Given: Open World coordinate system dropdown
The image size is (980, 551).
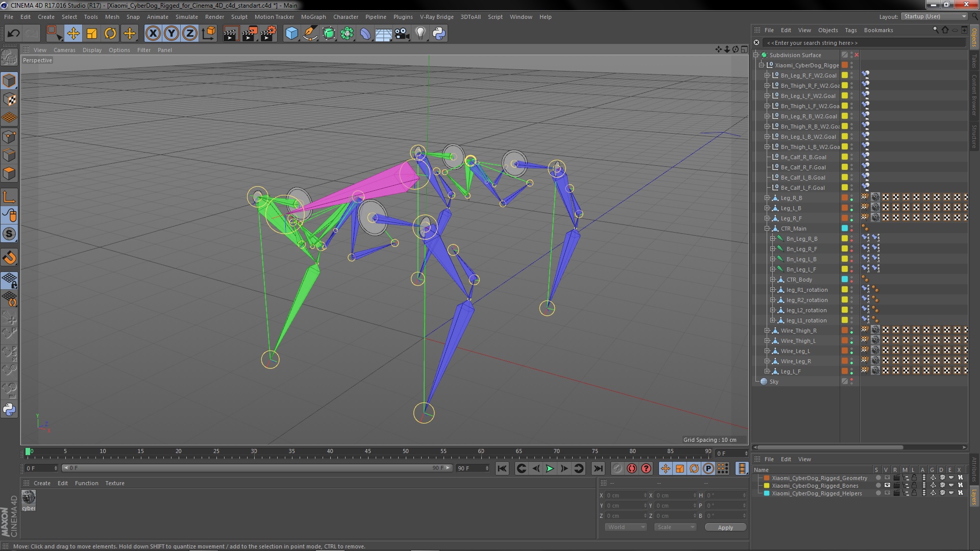Looking at the screenshot, I should click(x=626, y=527).
